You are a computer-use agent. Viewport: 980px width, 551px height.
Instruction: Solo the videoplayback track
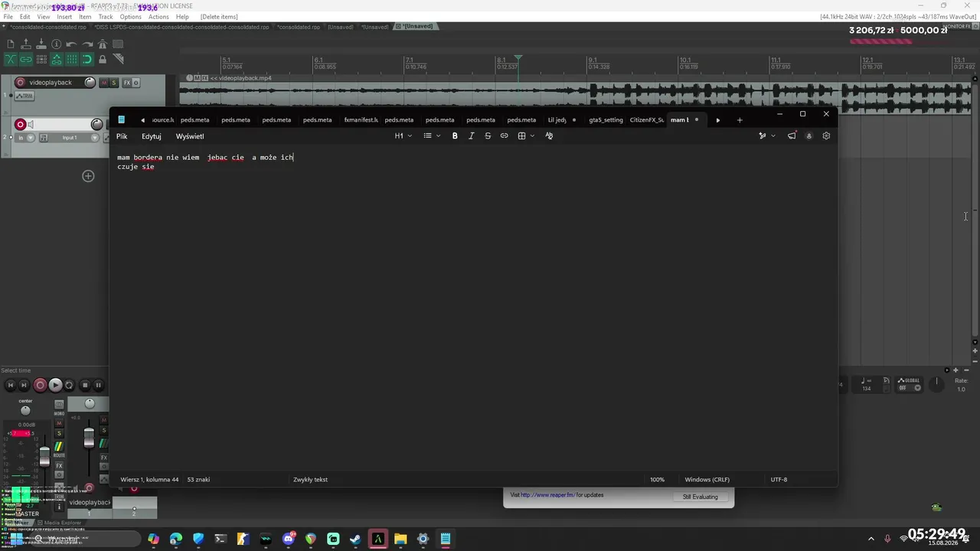[114, 83]
